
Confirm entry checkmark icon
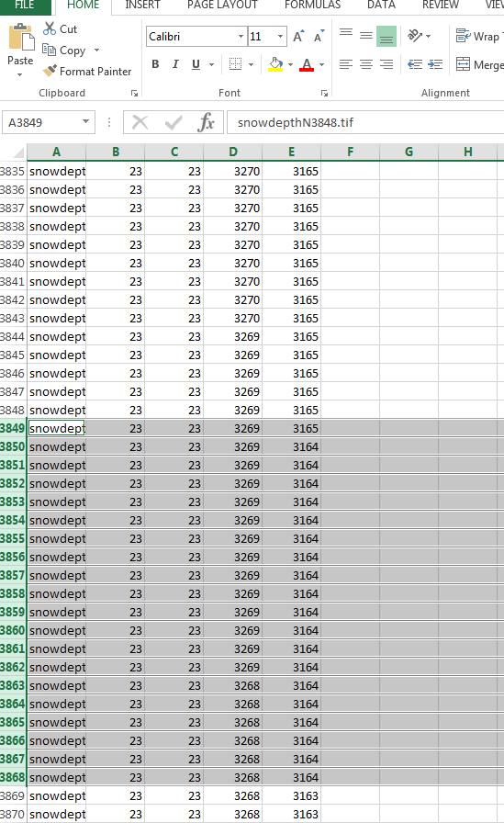pyautogui.click(x=174, y=122)
